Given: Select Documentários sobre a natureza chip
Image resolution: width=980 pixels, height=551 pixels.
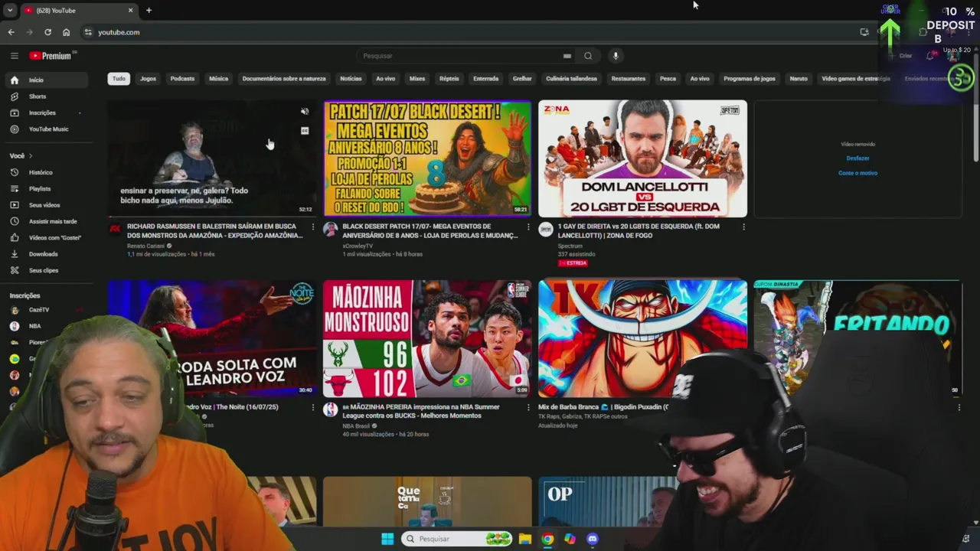Looking at the screenshot, I should (x=284, y=78).
